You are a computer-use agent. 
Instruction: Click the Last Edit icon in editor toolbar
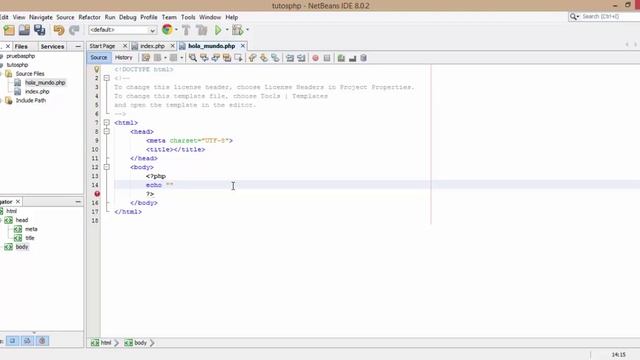pyautogui.click(x=146, y=58)
